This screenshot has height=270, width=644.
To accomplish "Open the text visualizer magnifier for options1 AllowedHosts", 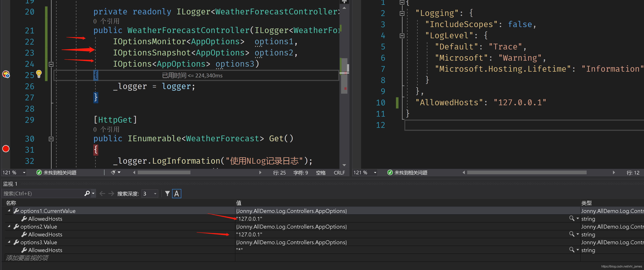I will point(571,219).
